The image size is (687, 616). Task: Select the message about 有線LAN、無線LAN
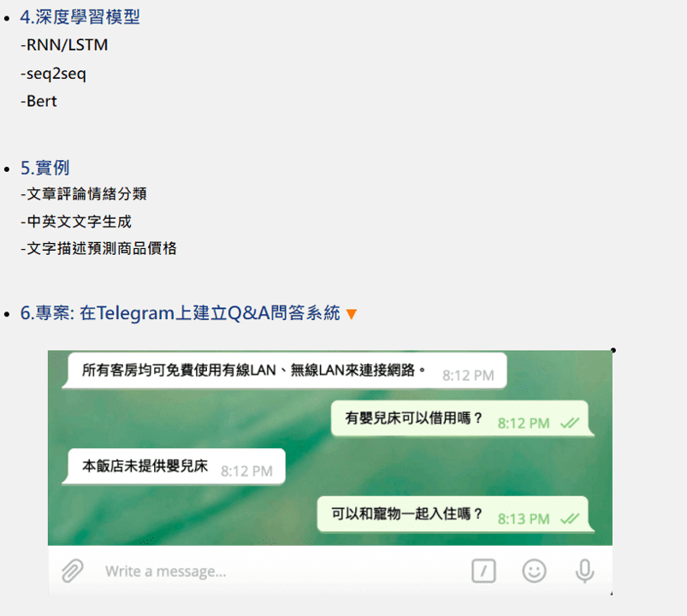click(284, 370)
